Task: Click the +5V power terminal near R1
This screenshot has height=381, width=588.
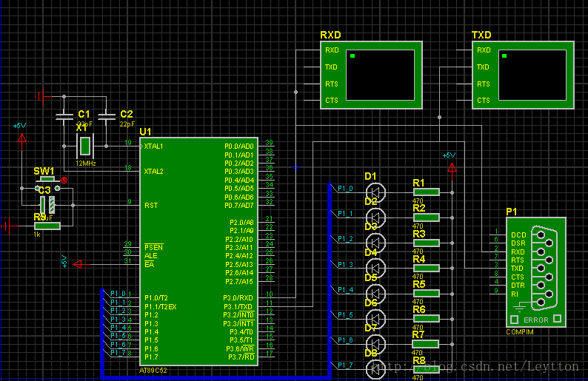Action: click(x=453, y=169)
